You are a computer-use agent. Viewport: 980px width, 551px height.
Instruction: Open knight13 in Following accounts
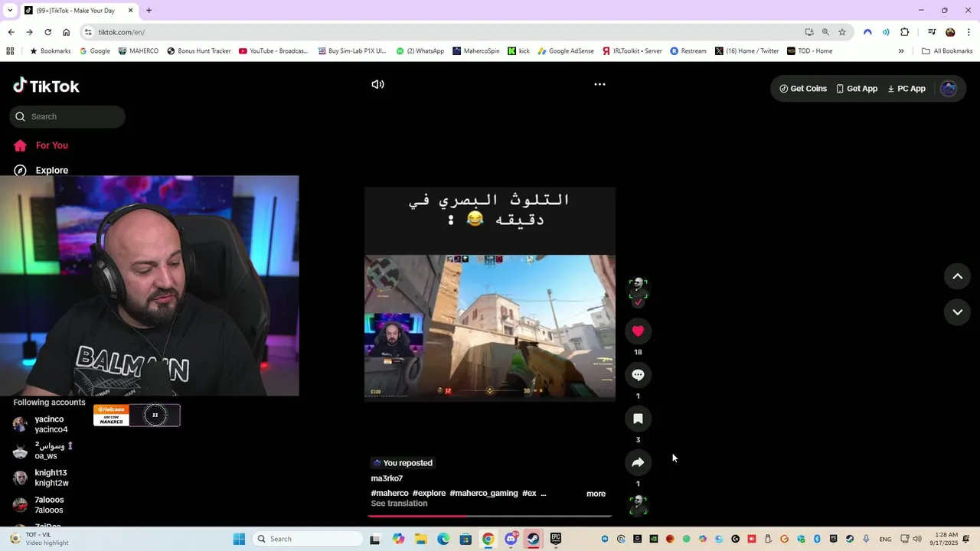[51, 478]
